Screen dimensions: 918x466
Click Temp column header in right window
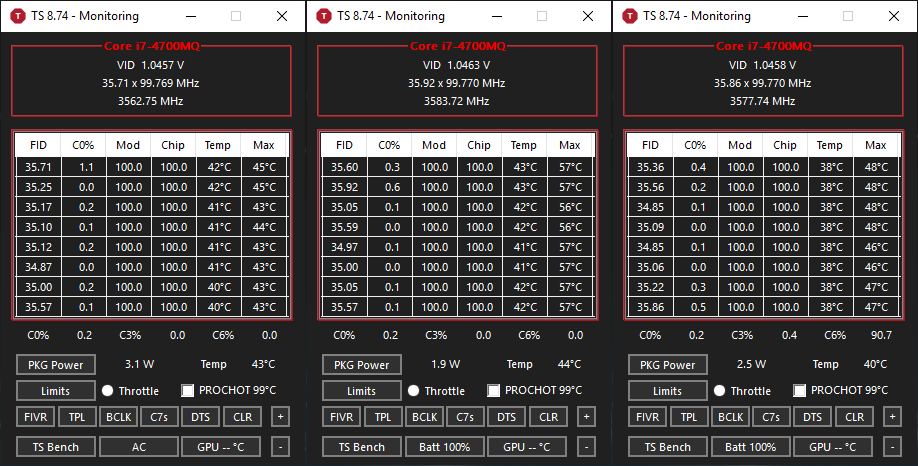click(830, 145)
